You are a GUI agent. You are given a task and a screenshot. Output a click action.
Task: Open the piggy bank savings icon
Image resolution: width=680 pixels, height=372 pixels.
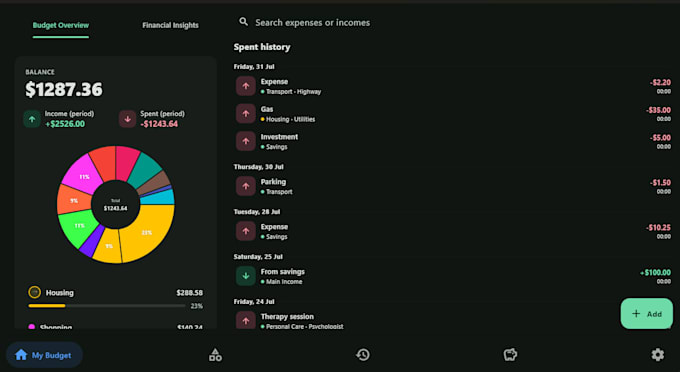pyautogui.click(x=510, y=355)
